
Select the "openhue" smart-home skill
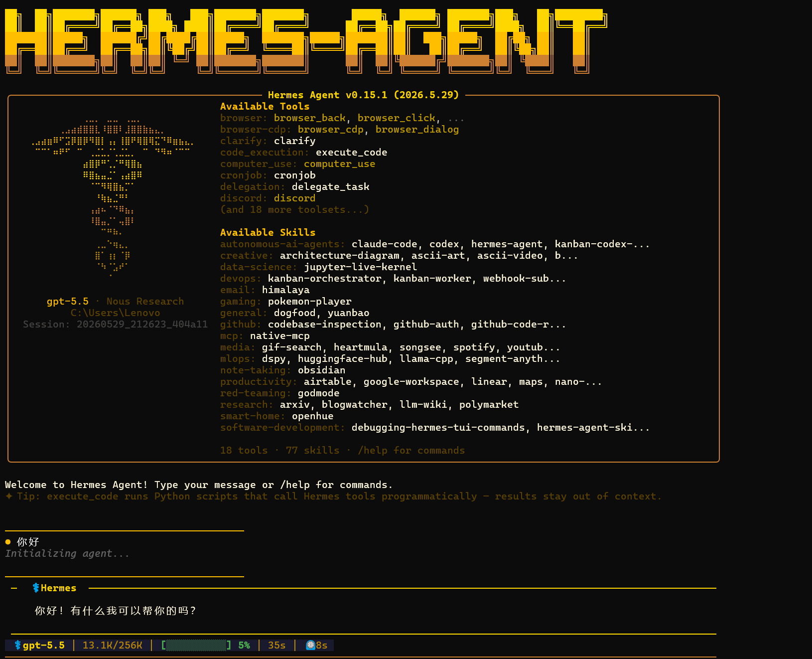(x=313, y=416)
